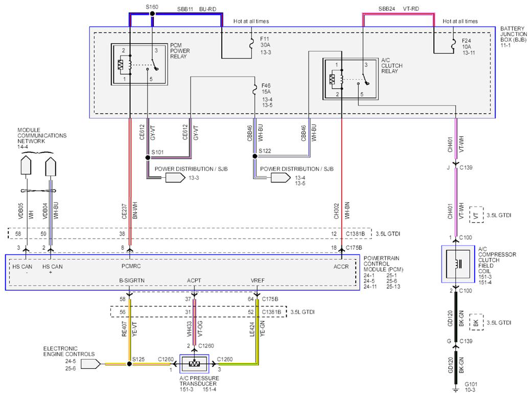Select the F11 30A fuse symbol
The width and height of the screenshot is (532, 397).
point(251,44)
